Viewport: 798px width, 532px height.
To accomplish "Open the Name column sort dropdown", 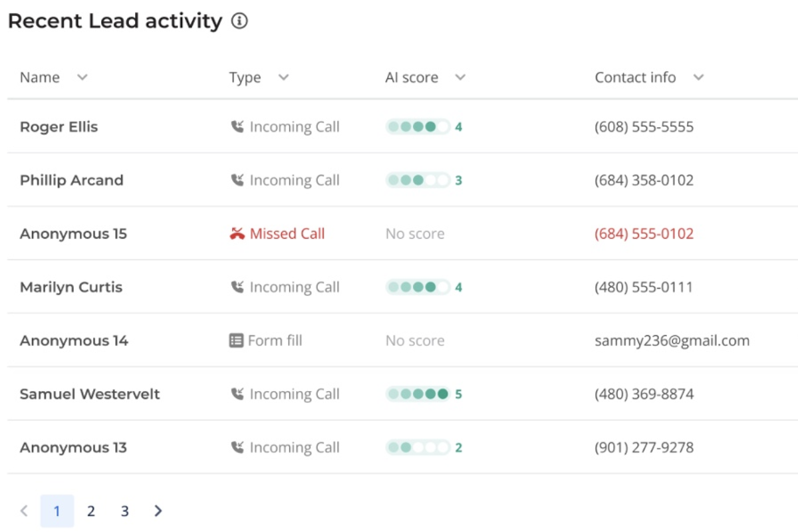I will [82, 78].
